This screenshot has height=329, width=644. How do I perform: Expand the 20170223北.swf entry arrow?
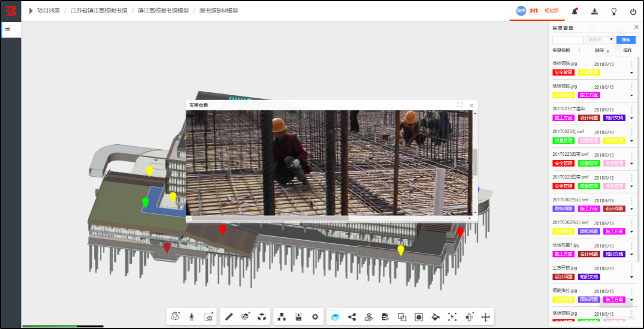631,141
